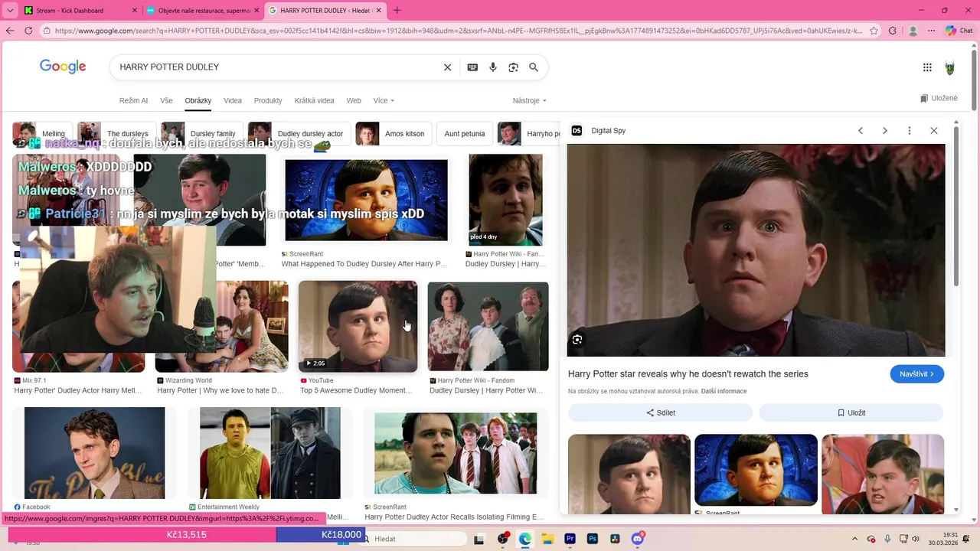Open File Explorer from the taskbar
The height and width of the screenshot is (551, 980).
(547, 539)
